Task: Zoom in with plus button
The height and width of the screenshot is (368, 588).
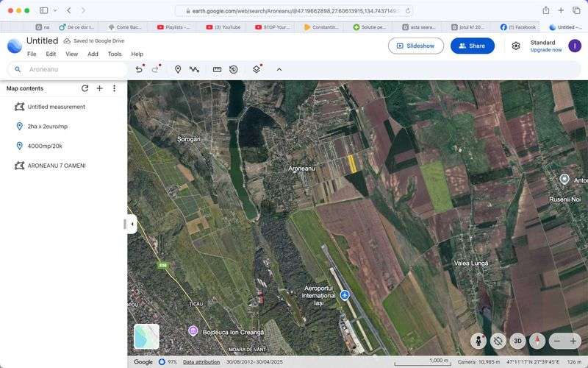Action: pyautogui.click(x=573, y=341)
